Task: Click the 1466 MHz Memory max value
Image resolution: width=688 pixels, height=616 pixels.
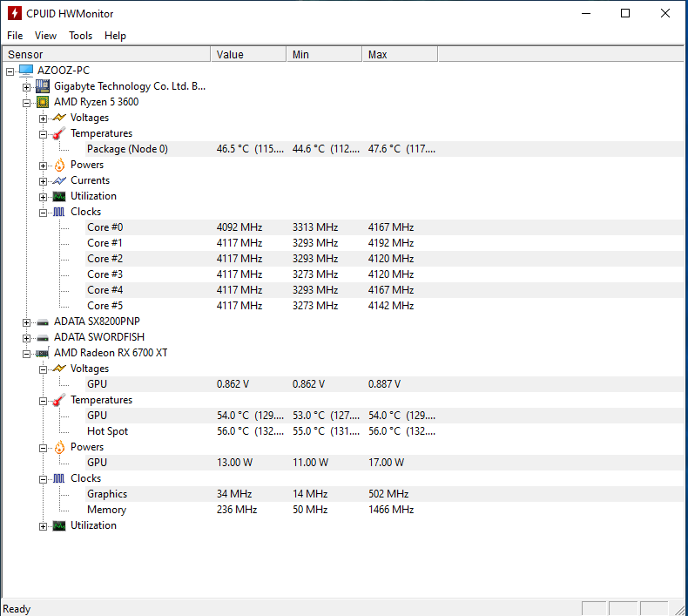Action: point(391,510)
